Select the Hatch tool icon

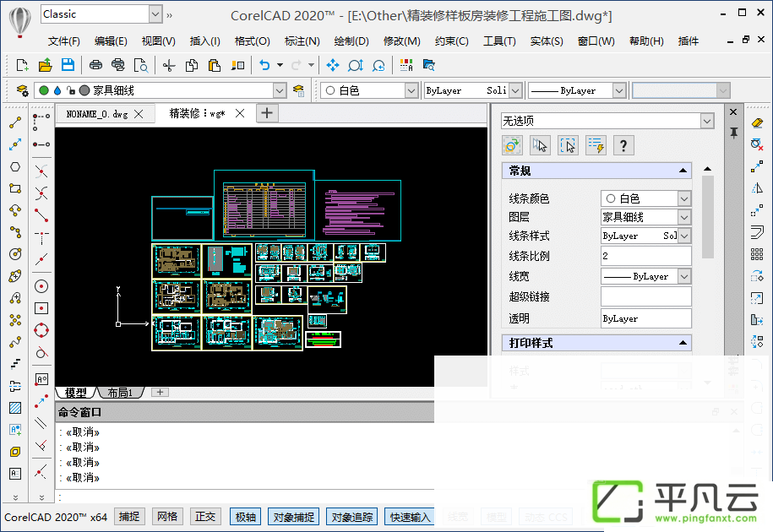pos(15,407)
